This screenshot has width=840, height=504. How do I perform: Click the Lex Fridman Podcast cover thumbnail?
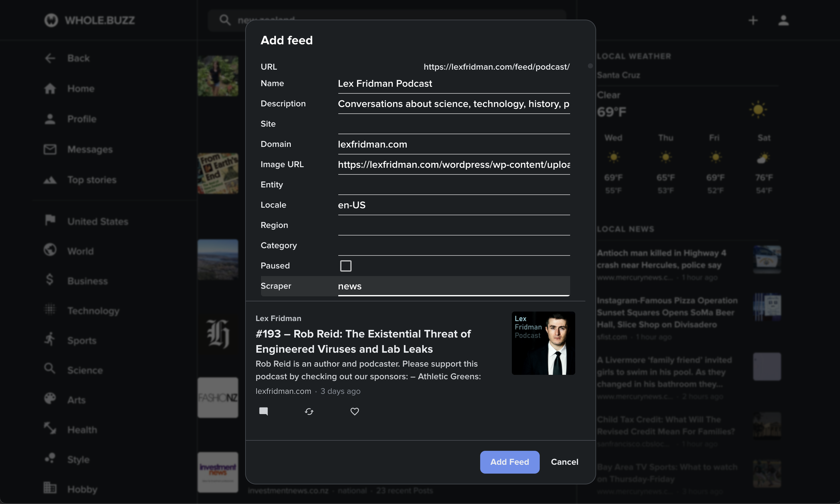tap(543, 343)
